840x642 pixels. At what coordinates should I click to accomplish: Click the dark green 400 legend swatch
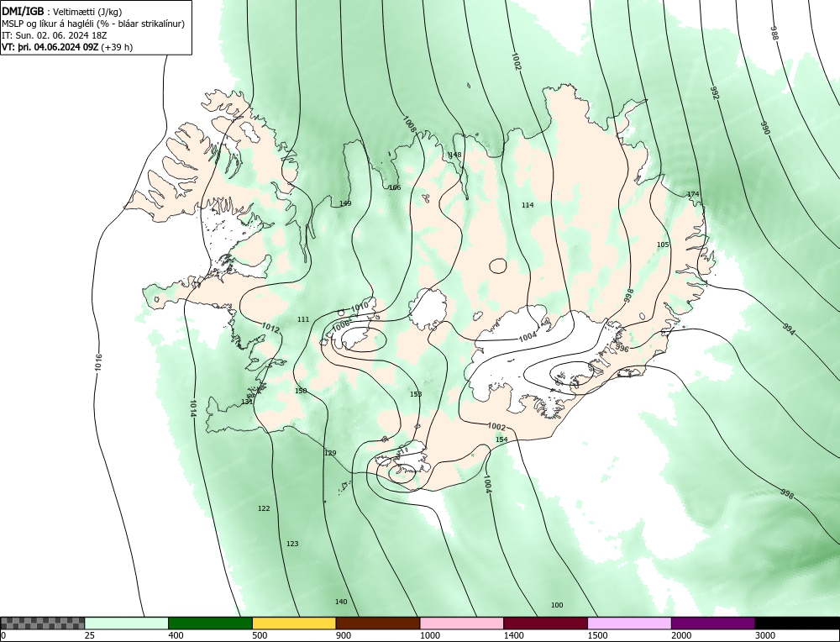(x=210, y=624)
